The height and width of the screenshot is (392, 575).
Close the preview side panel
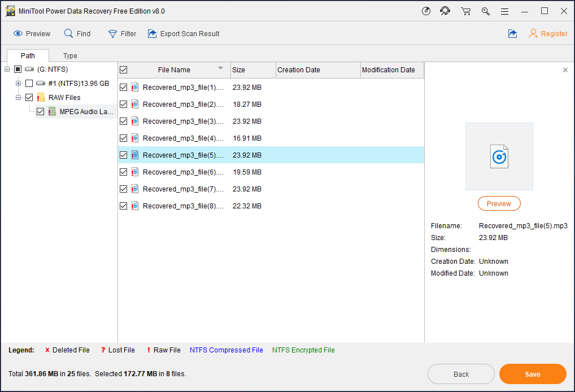565,70
